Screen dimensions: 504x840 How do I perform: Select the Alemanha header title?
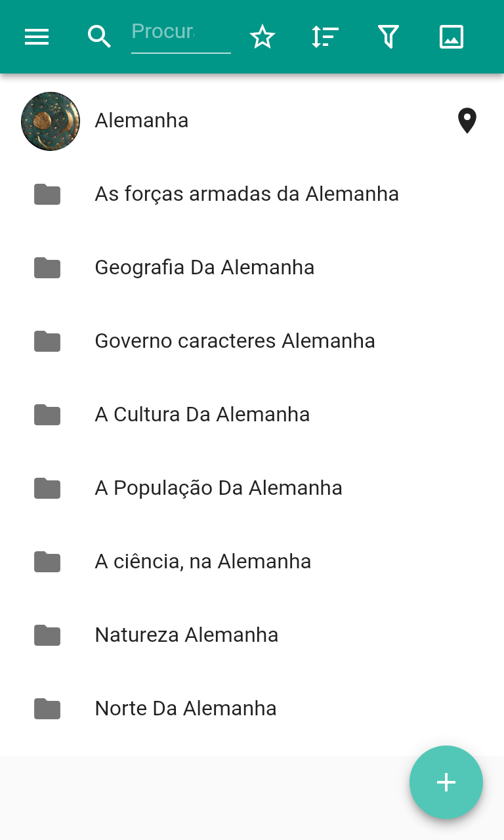tap(142, 121)
